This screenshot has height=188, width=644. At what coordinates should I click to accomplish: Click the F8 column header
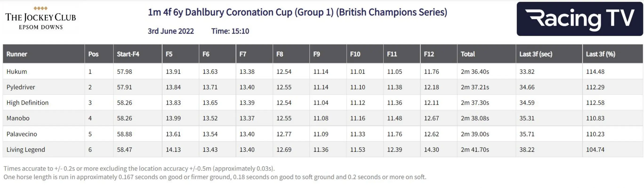[x=279, y=54]
